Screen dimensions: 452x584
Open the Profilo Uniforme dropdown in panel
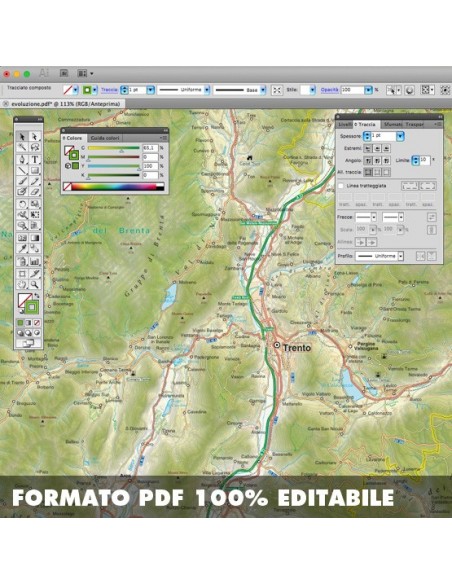401,256
